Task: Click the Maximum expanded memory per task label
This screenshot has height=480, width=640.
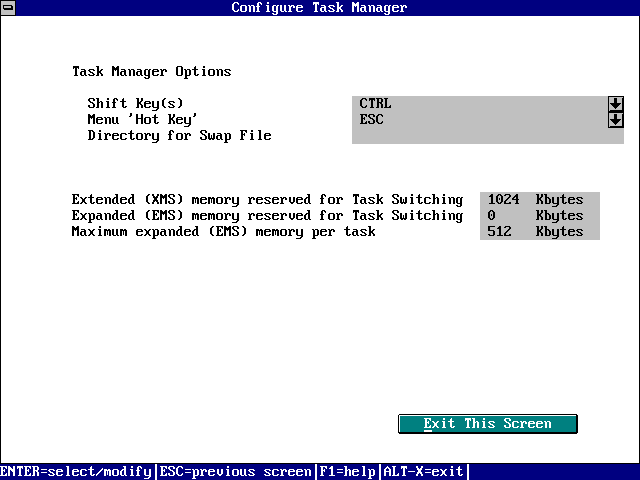Action: pos(223,232)
